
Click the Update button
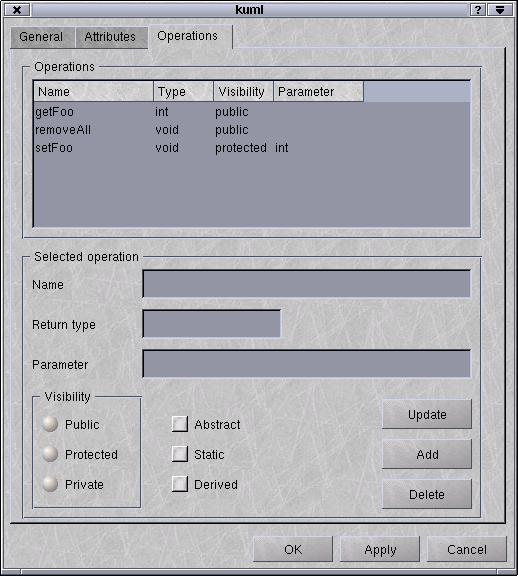[427, 414]
